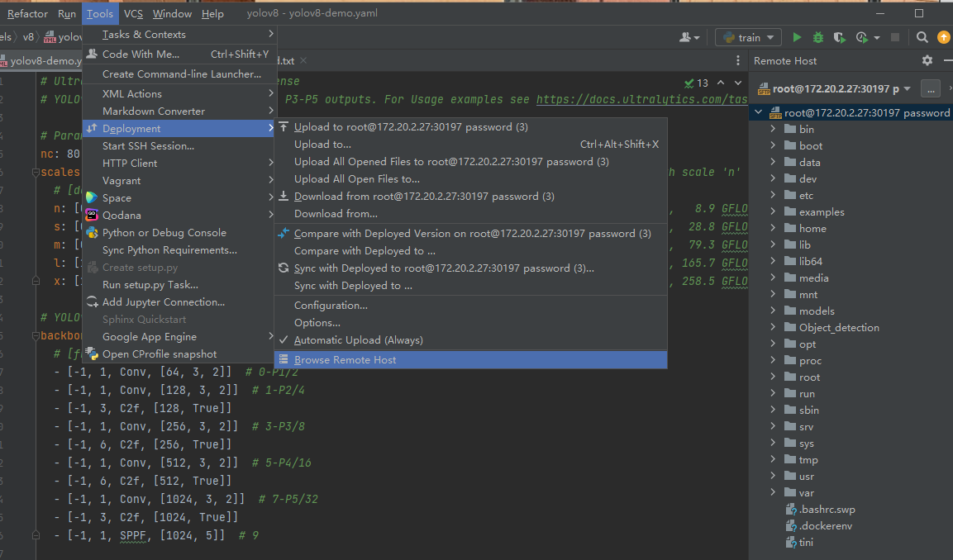Image resolution: width=953 pixels, height=560 pixels.
Task: Expand the models folder chevron
Action: point(773,311)
